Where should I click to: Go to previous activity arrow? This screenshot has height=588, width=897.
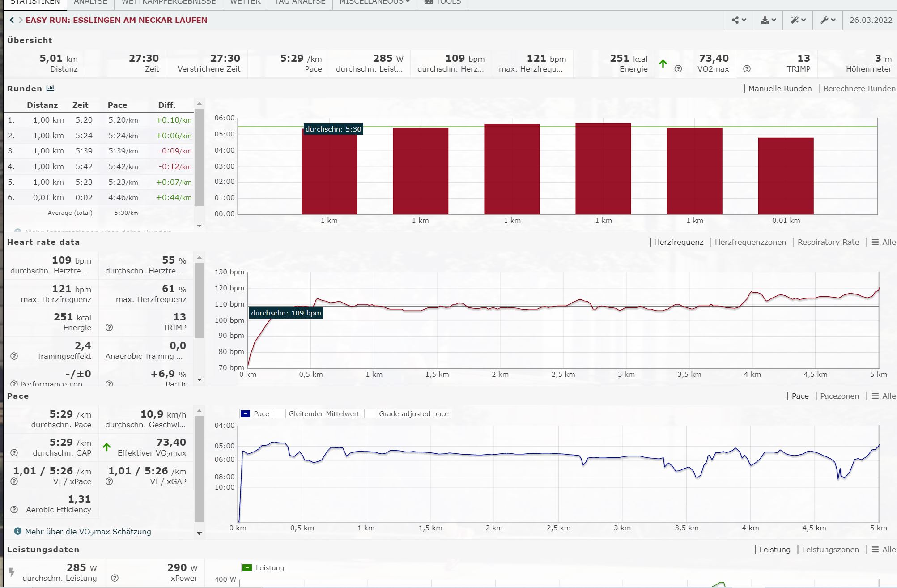[12, 20]
